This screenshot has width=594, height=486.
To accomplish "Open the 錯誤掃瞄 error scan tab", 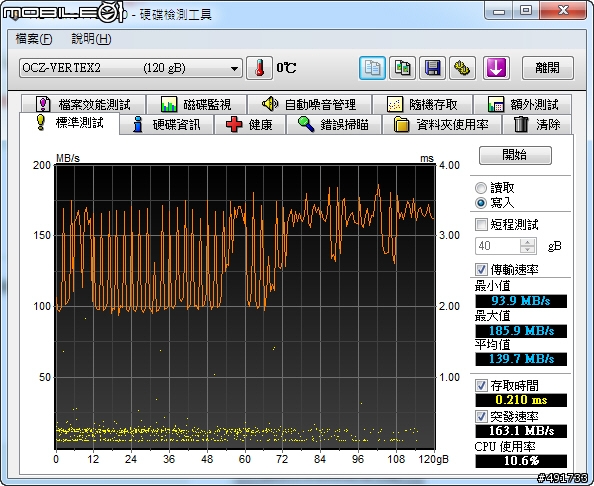I will 333,125.
